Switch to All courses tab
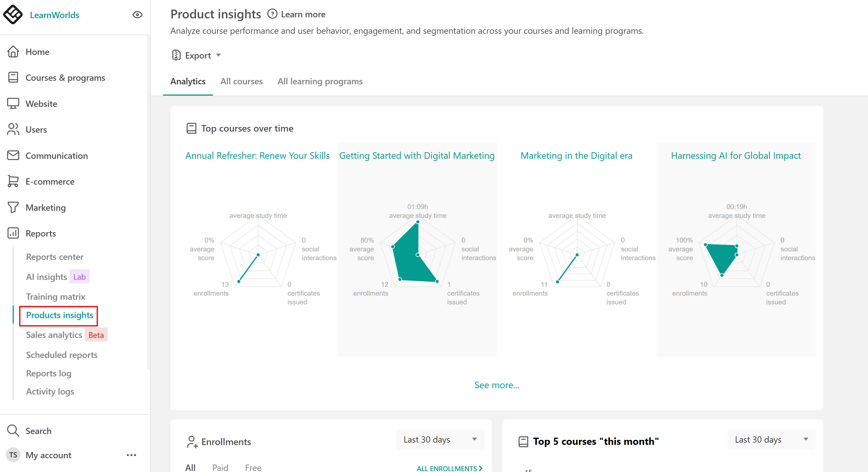Image resolution: width=868 pixels, height=472 pixels. [x=241, y=81]
